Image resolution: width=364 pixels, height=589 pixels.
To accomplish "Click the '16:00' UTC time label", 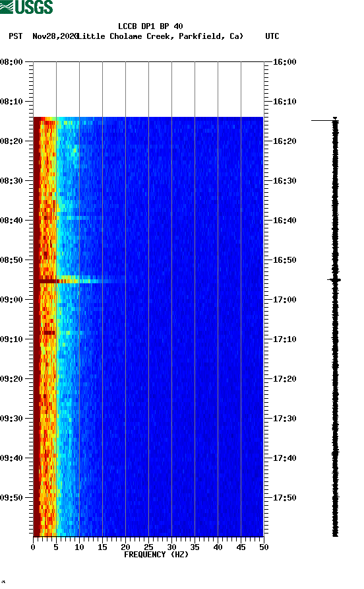I will [x=284, y=61].
